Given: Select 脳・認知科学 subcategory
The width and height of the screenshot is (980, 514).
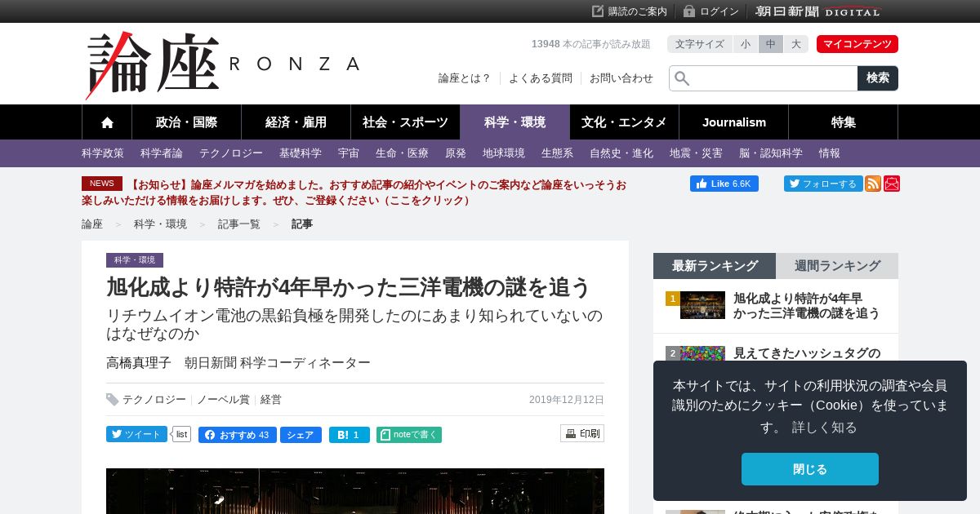Looking at the screenshot, I should [771, 153].
